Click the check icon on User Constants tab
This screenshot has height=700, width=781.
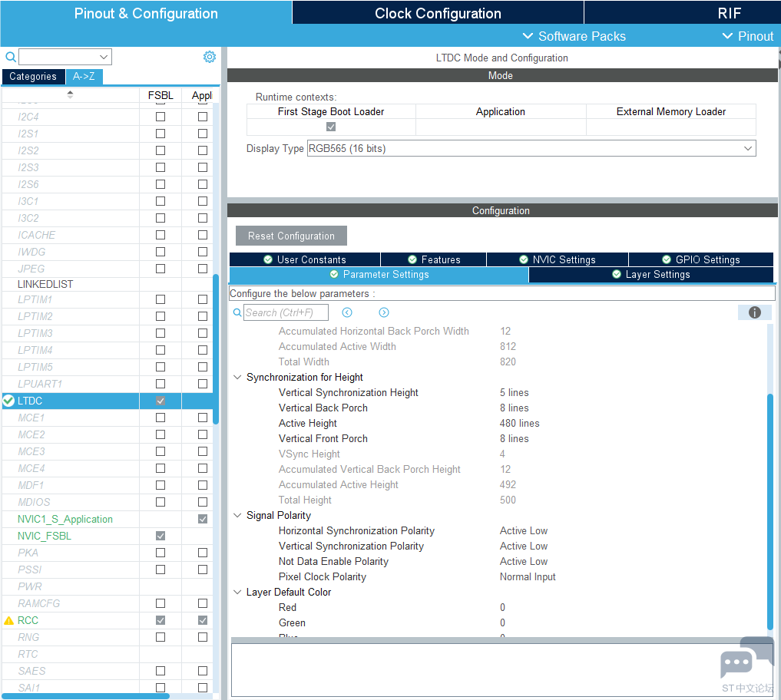[268, 259]
